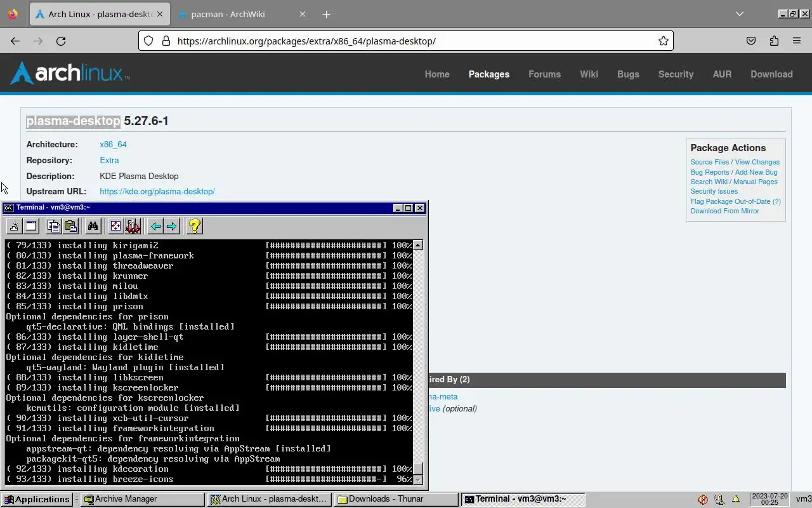Follow the Extra repository link
812x508 pixels.
(109, 161)
